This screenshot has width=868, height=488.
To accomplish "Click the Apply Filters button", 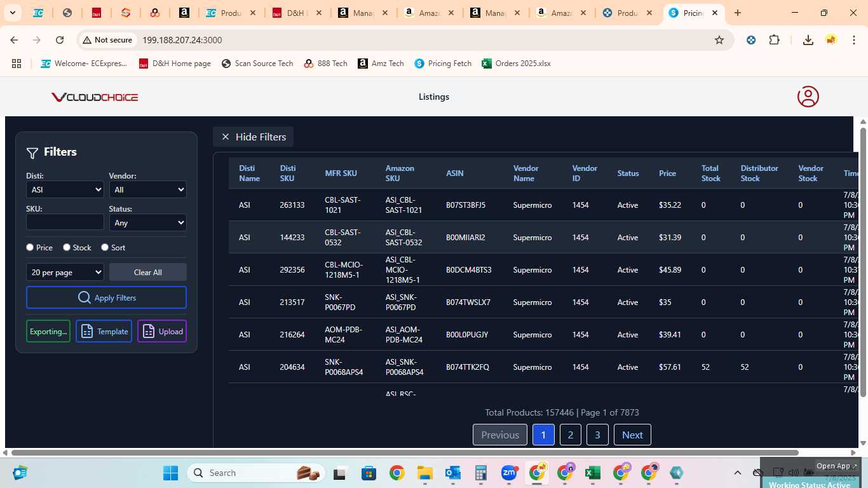I will tap(106, 297).
